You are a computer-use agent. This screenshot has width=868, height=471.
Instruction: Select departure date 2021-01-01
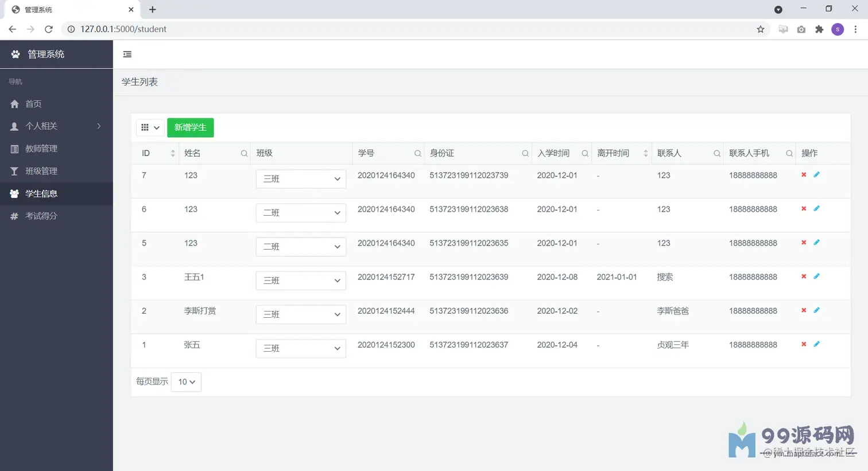click(617, 277)
